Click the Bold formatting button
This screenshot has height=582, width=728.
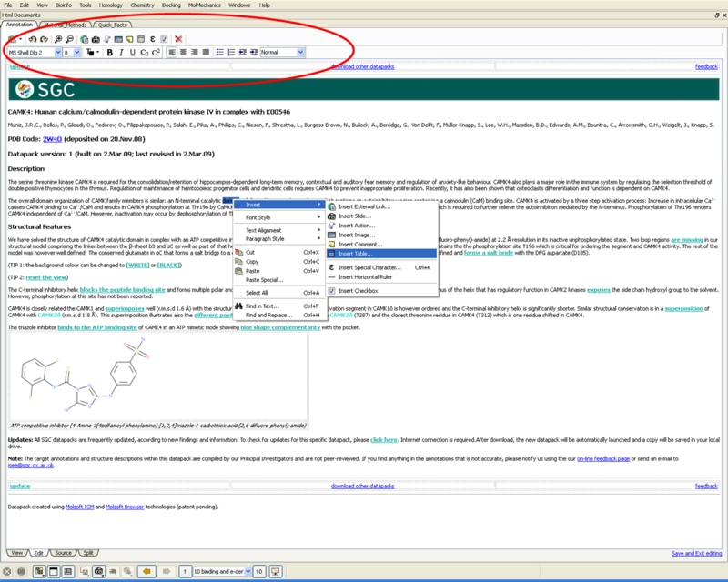[109, 53]
